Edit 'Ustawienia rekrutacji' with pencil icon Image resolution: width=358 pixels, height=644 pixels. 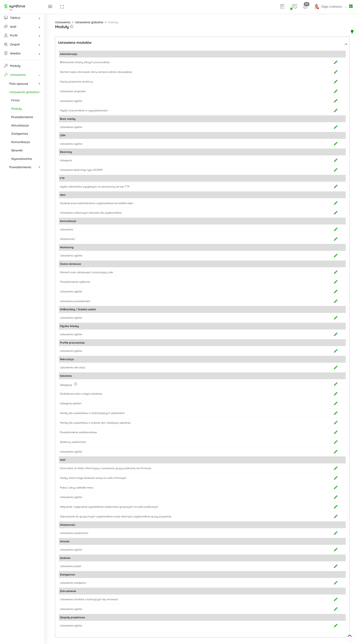pos(335,367)
